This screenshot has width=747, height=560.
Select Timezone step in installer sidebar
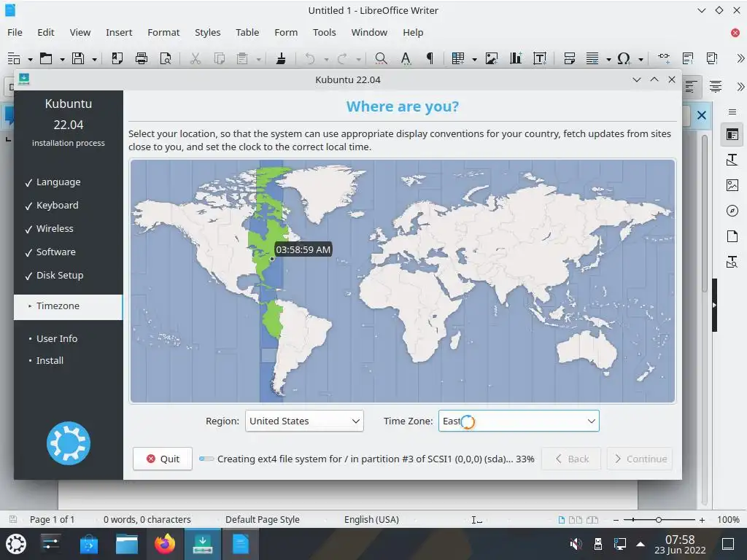[68, 306]
